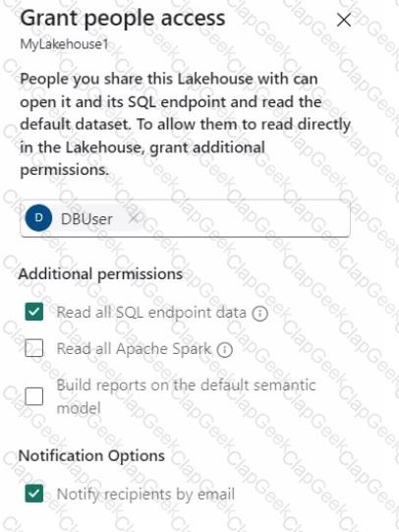Enable the Read all Apache Spark checkbox
This screenshot has width=399, height=532.
(x=33, y=348)
